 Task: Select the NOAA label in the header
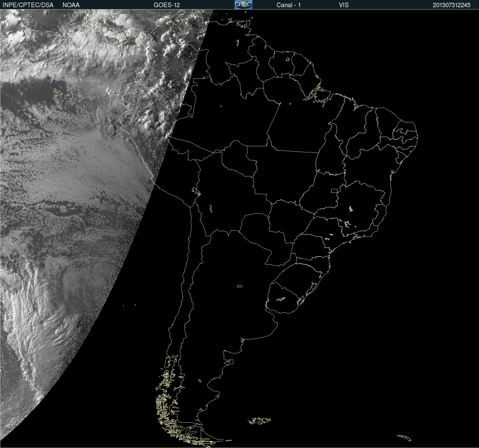[71, 5]
